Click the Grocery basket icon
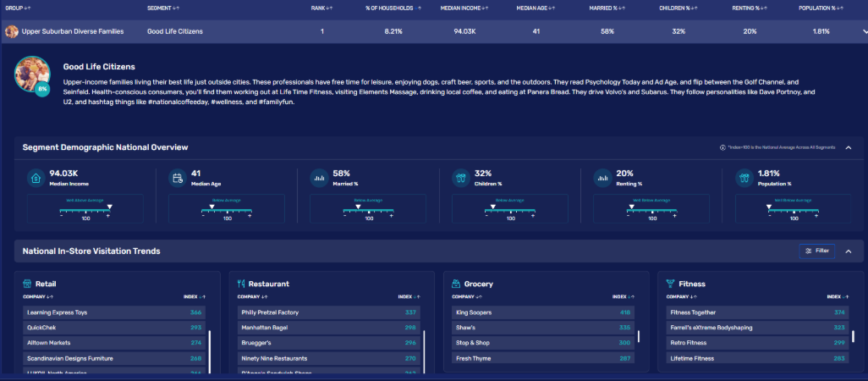Screen dimensions: 868x381 click(x=456, y=284)
